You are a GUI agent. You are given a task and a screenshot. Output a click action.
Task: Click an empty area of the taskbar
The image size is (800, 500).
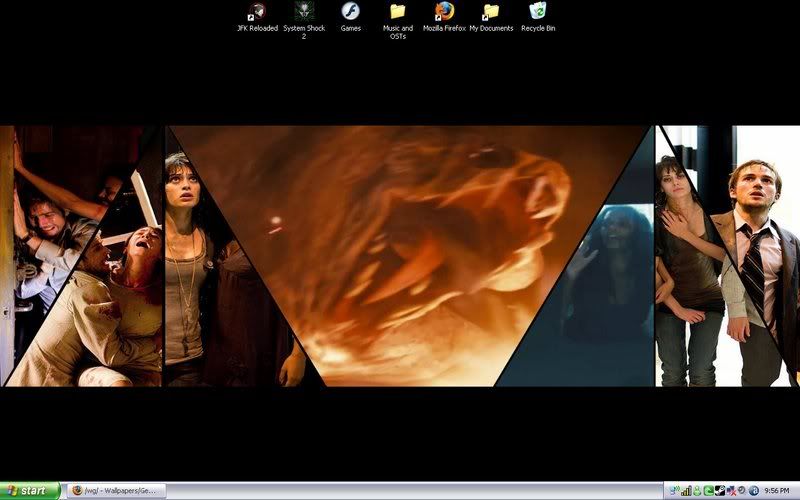pos(400,491)
